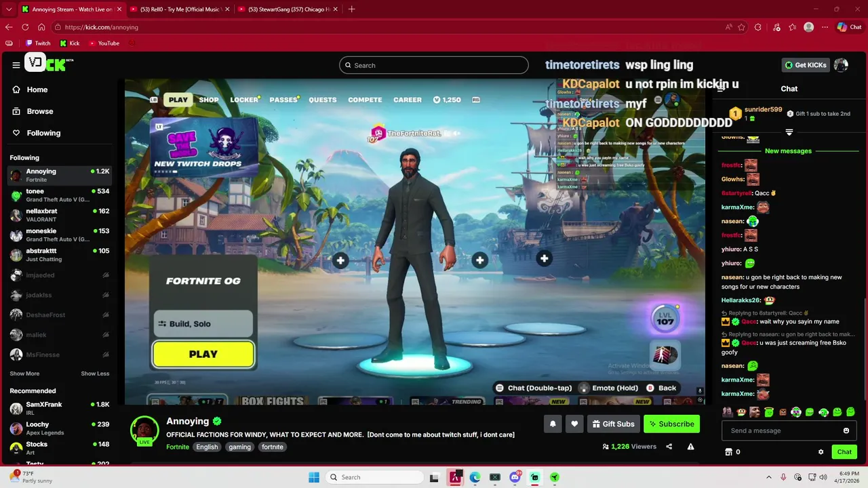
Task: Open the Kick hamburger sidebar menu
Action: pyautogui.click(x=16, y=65)
